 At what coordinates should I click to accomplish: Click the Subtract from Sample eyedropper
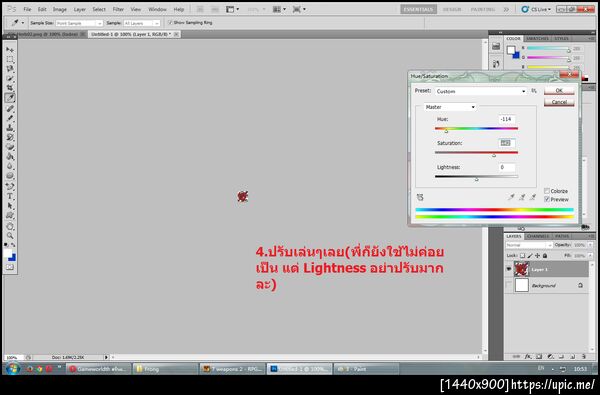tap(533, 197)
